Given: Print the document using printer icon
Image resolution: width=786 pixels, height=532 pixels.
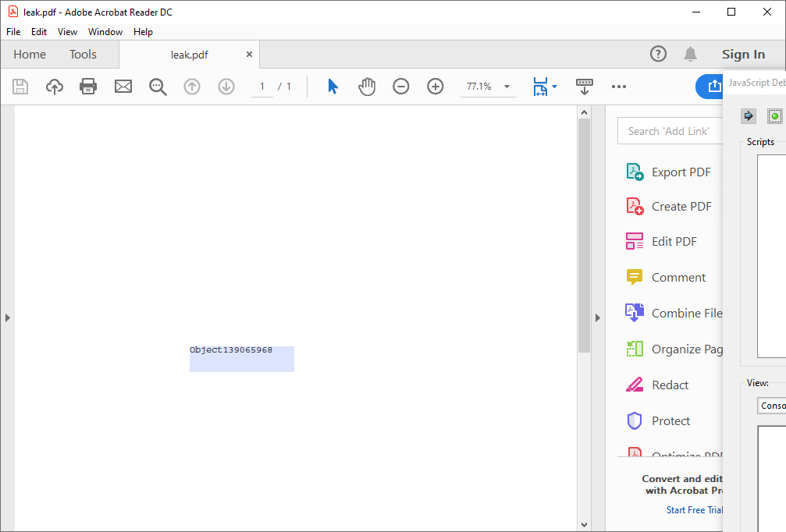Looking at the screenshot, I should click(x=88, y=87).
